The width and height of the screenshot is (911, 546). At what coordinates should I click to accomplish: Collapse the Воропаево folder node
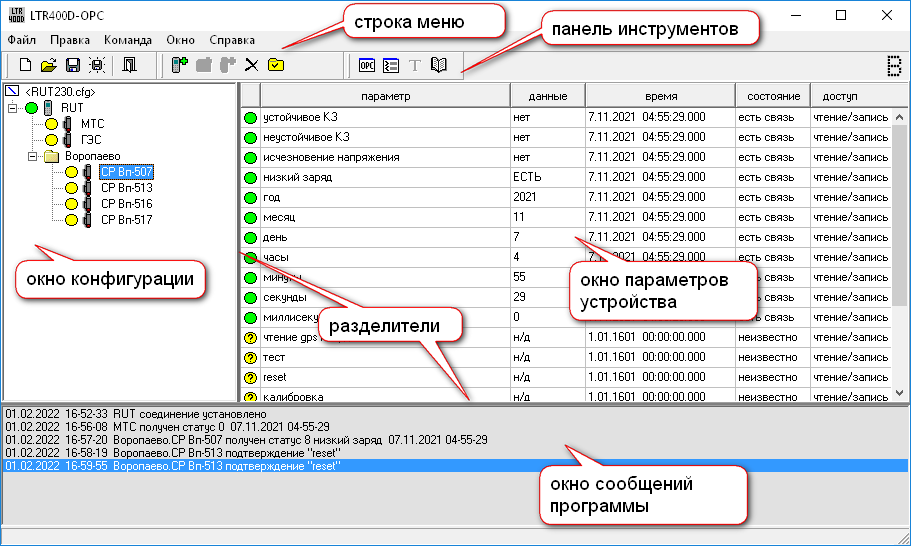32,156
